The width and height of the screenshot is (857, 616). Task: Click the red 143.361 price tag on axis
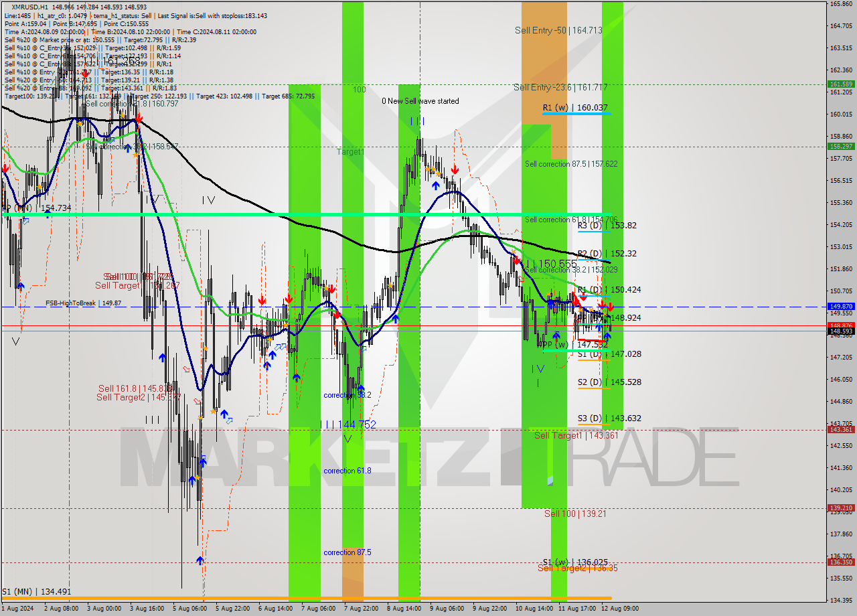(841, 430)
